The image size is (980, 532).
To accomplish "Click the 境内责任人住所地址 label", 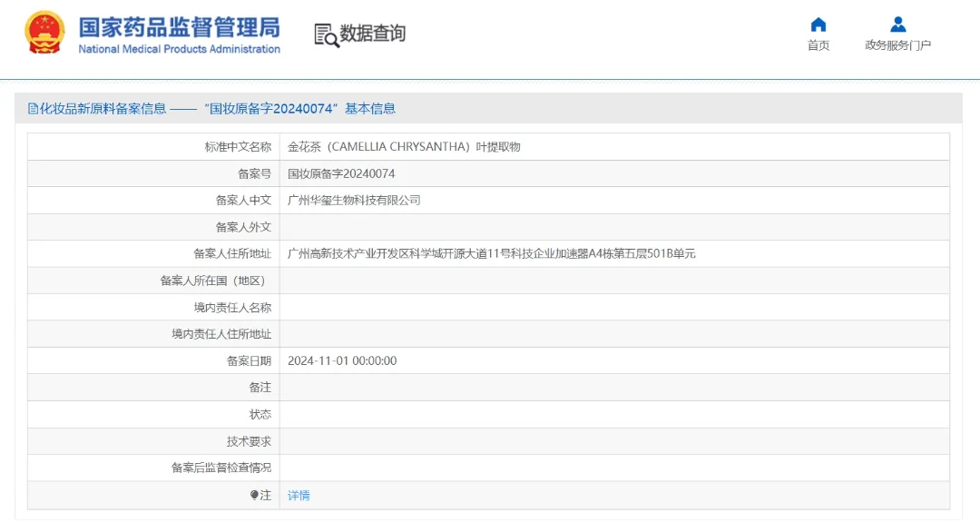I will click(221, 334).
